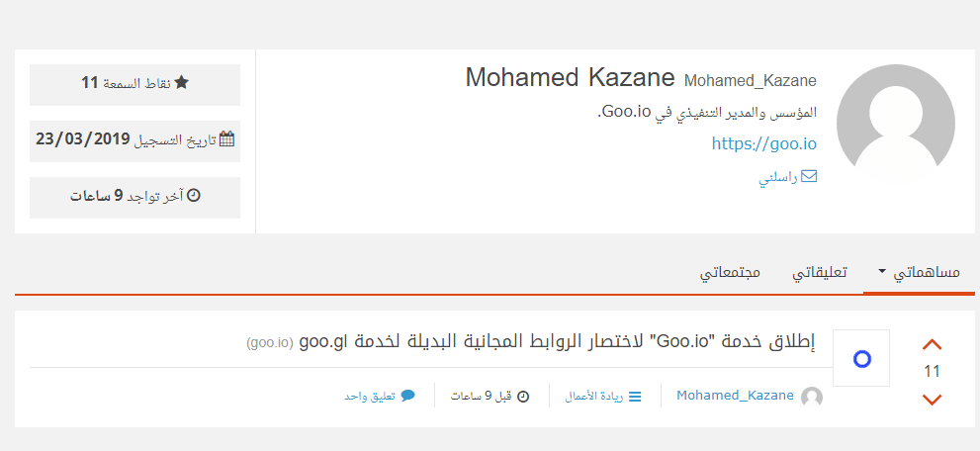
Task: Open the https://goo.io profile link
Action: pyautogui.click(x=764, y=143)
